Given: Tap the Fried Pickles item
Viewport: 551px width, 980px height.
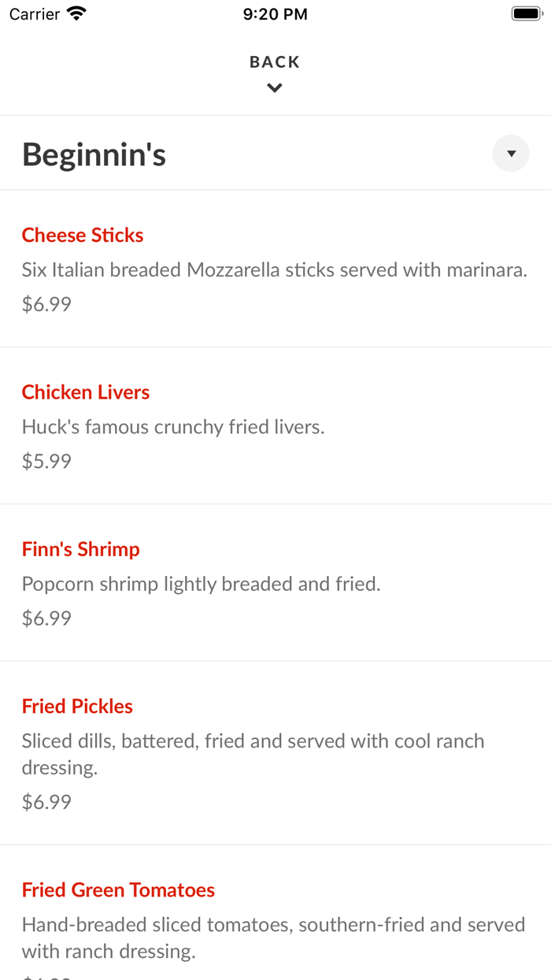Looking at the screenshot, I should coord(77,706).
